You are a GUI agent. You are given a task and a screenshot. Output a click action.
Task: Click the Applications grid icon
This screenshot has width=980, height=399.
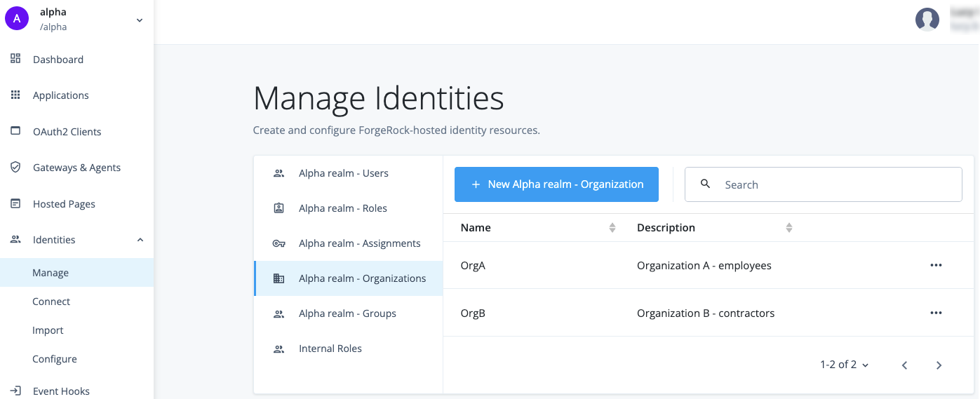point(15,95)
